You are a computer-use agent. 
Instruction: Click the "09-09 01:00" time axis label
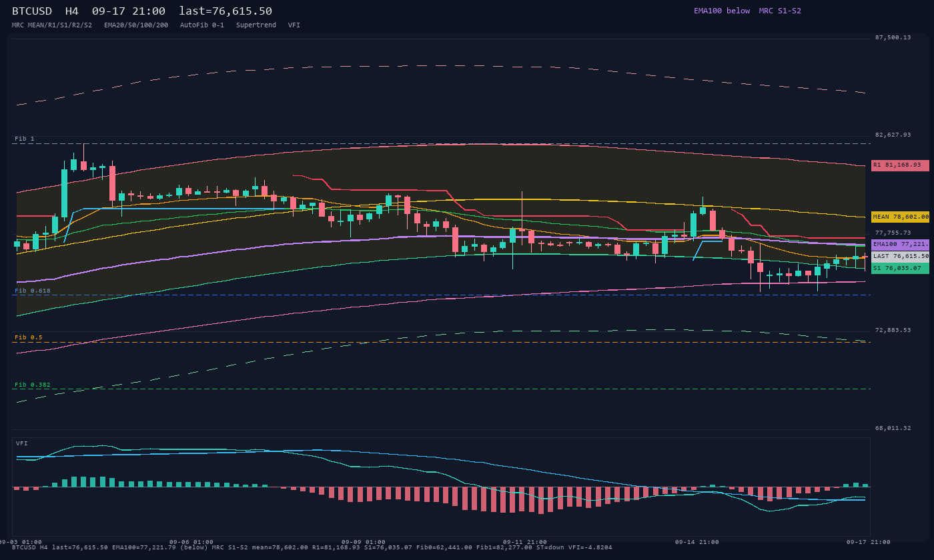[364, 542]
